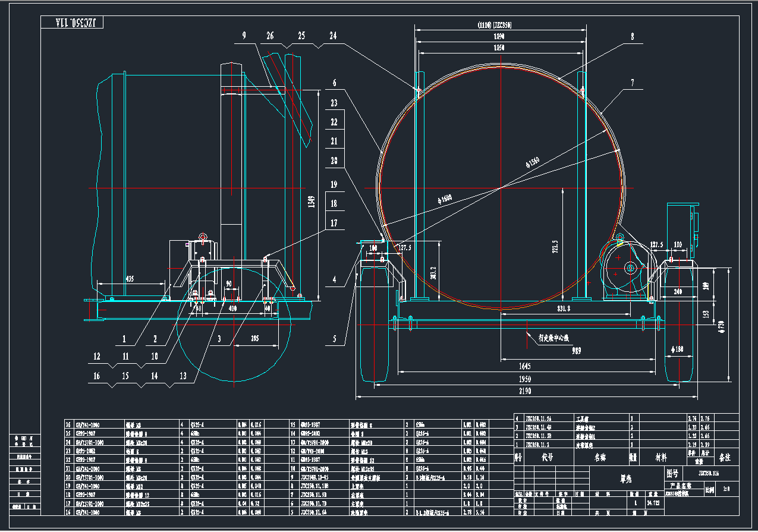Click the 989 dimension text

pyautogui.click(x=576, y=352)
